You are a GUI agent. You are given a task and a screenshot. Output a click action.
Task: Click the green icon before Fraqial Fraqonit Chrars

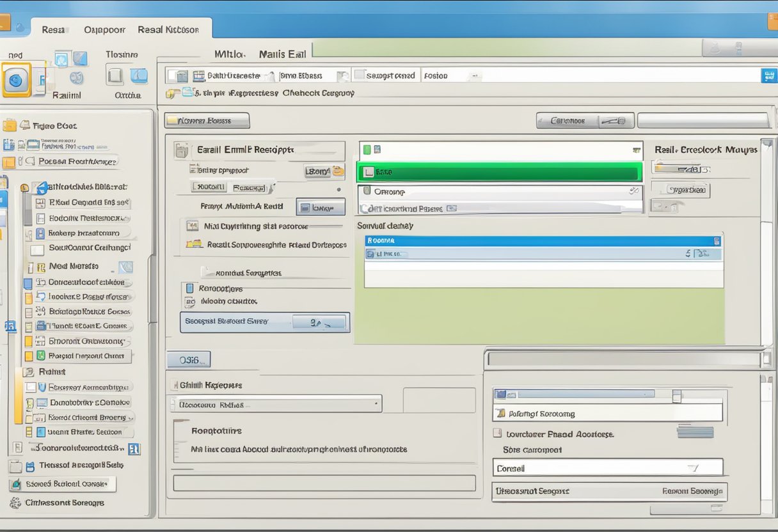tap(40, 356)
